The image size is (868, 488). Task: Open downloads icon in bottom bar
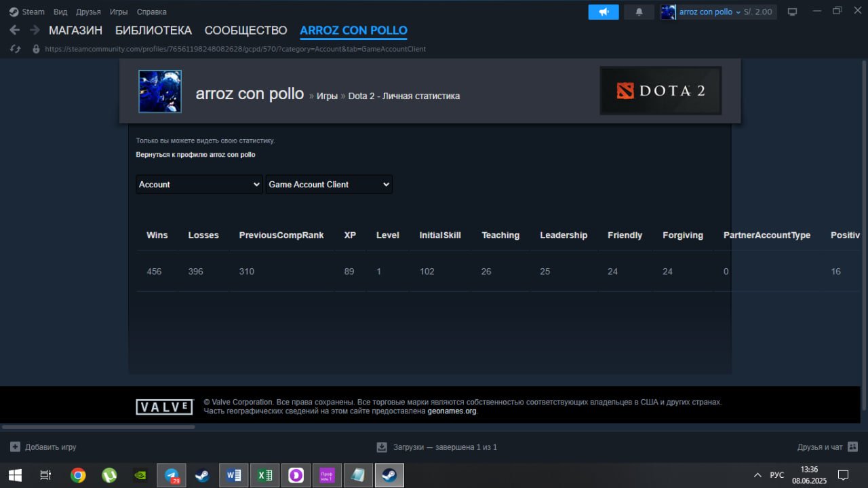[381, 447]
